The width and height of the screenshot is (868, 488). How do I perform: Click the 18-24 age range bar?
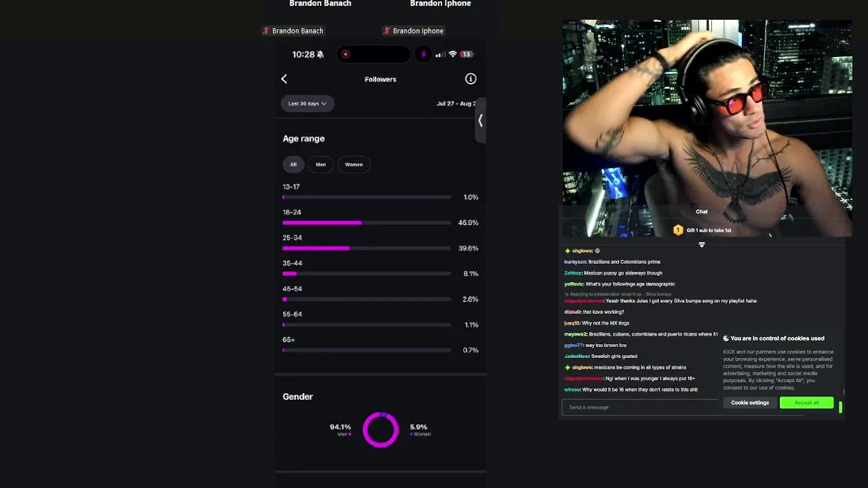click(x=367, y=222)
